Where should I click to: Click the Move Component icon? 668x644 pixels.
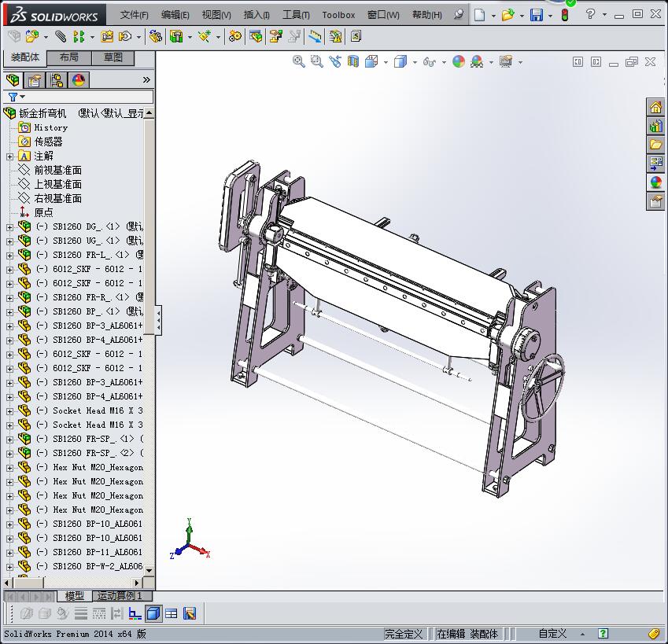[125, 37]
